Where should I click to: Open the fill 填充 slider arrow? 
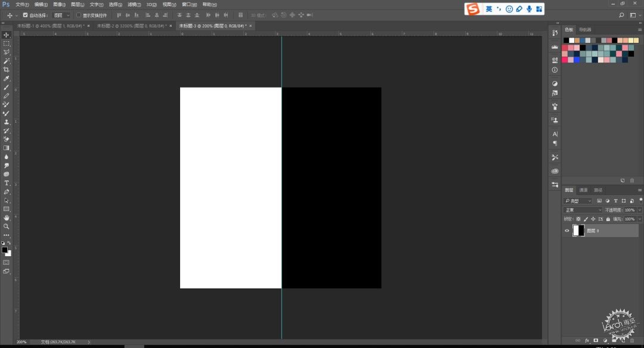tap(639, 219)
